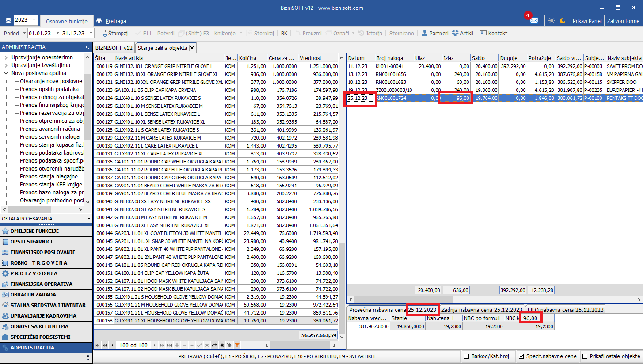Enable the Barkod/Kat.broj checkbox
Screen dimensions: 643x364
coord(467,356)
